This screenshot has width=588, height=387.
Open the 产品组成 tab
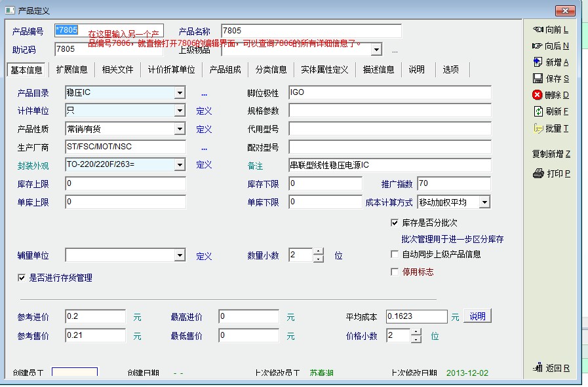click(x=225, y=69)
